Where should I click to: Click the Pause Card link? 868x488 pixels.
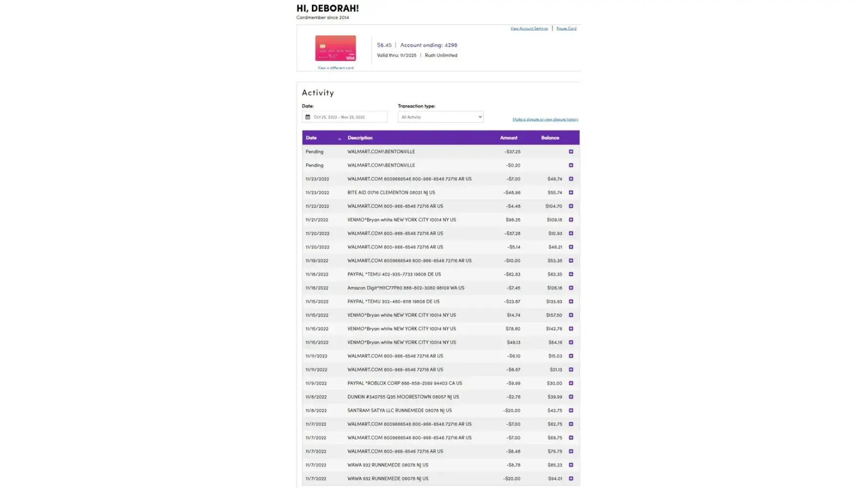click(566, 29)
